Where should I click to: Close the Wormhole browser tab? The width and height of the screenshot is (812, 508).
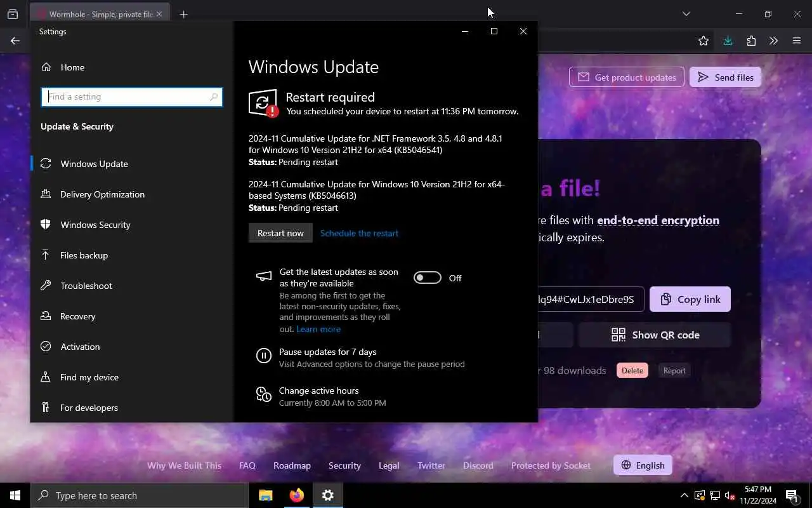tap(159, 14)
